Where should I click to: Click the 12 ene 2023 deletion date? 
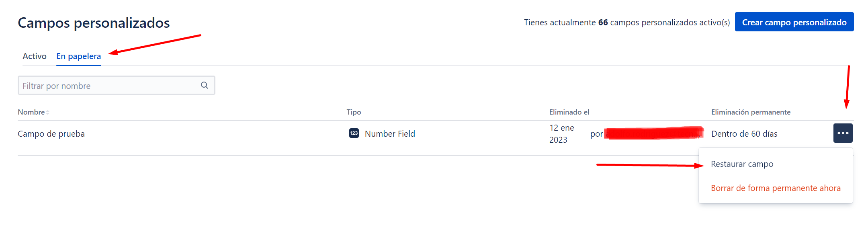pos(561,134)
